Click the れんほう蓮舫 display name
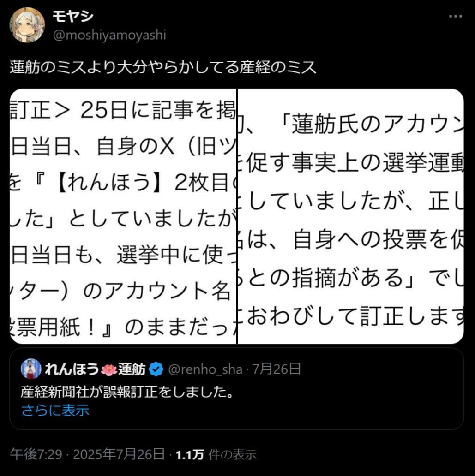 tap(95, 369)
